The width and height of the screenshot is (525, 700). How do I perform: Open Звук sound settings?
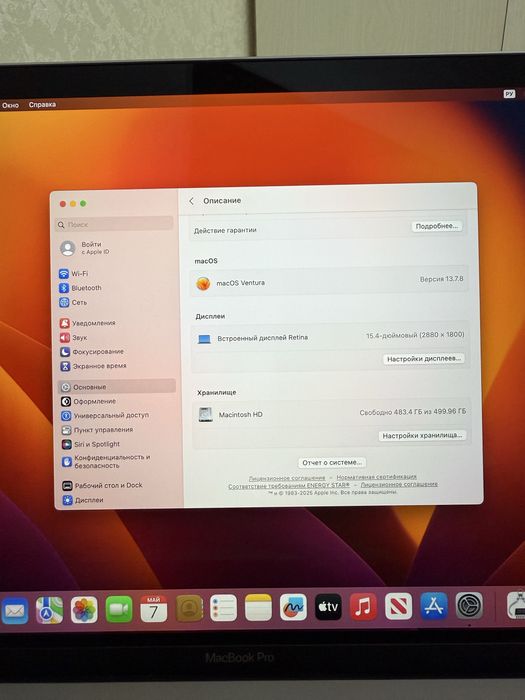pyautogui.click(x=74, y=338)
